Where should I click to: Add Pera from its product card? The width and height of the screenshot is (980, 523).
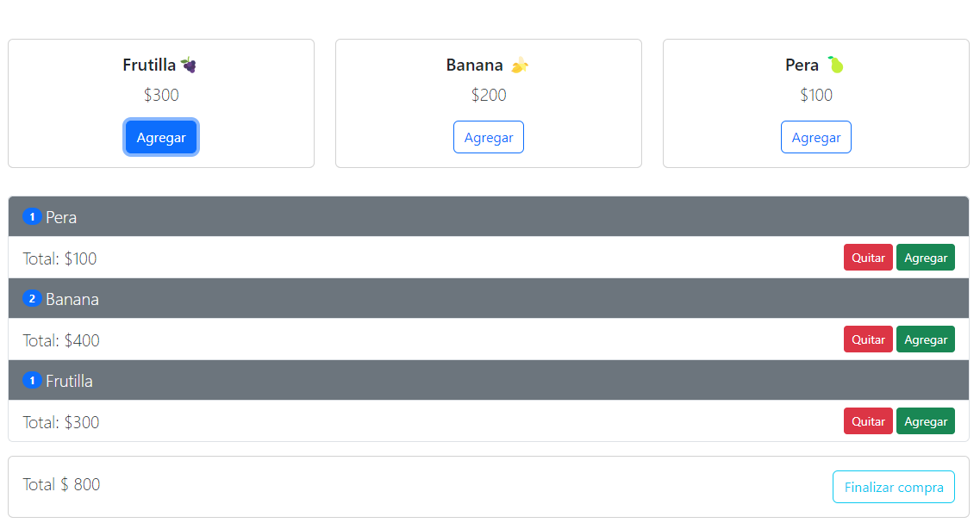pos(815,138)
